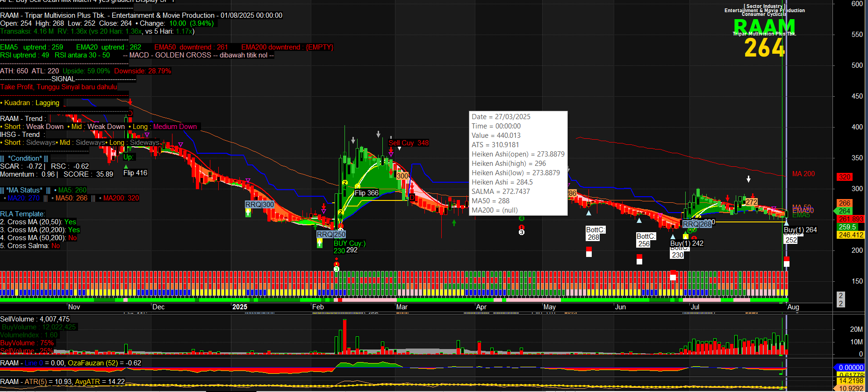Click the Nov label on the time axis

point(74,307)
